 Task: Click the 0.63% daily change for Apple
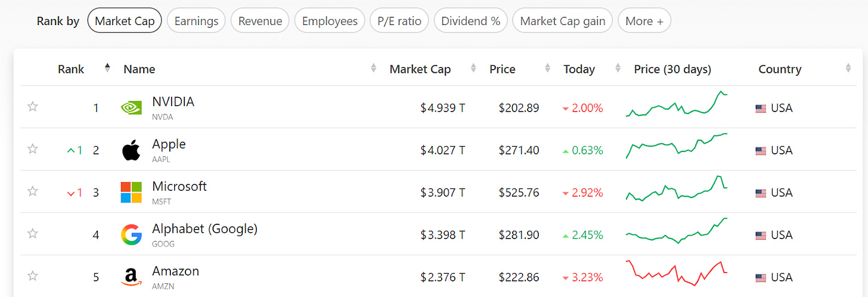click(x=582, y=150)
